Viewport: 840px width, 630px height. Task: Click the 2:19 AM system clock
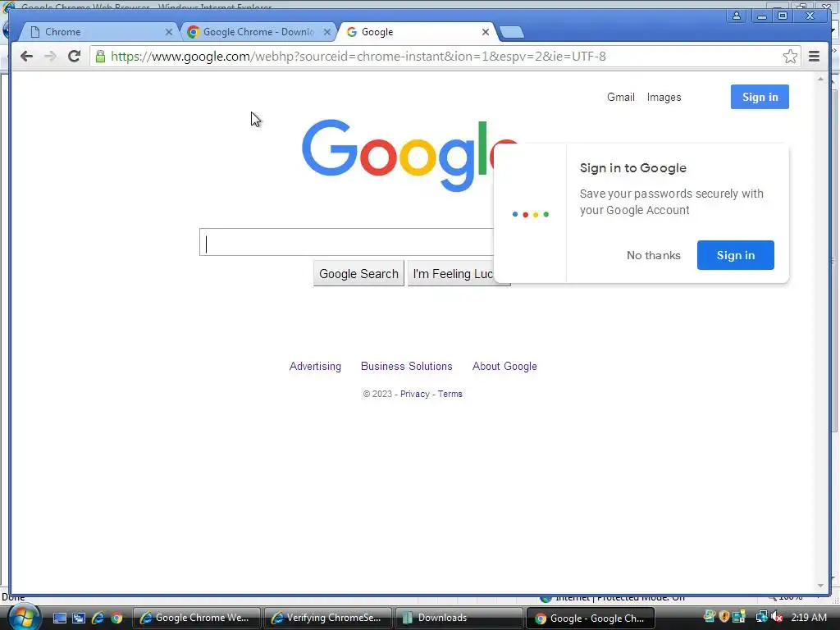tap(808, 617)
